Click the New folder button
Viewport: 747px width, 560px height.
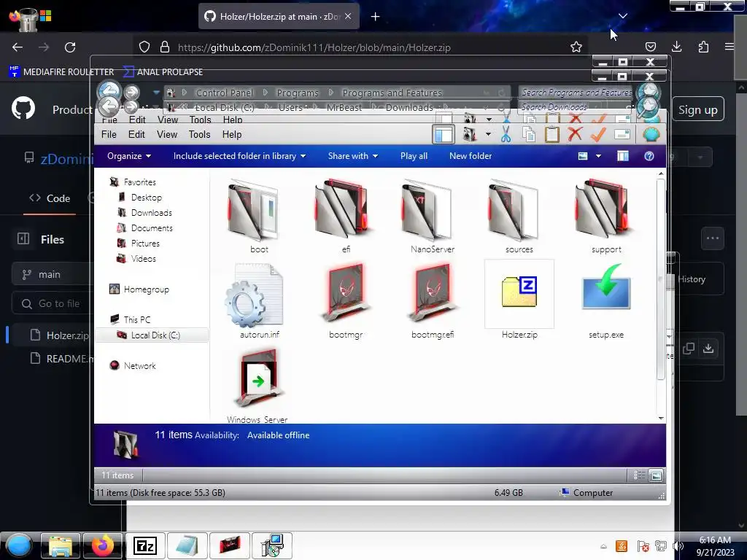tap(471, 156)
